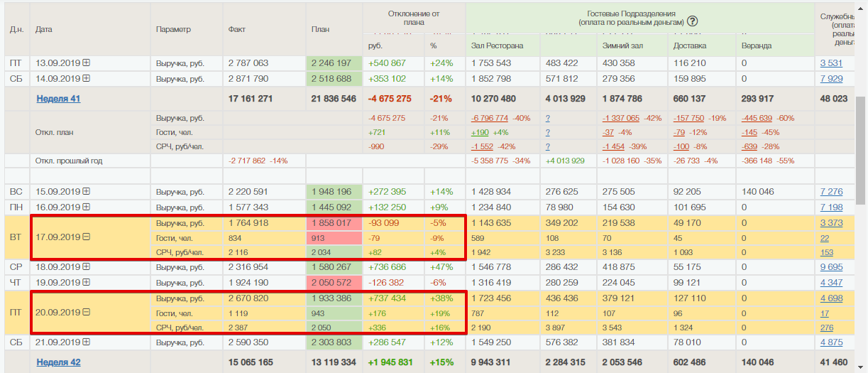Click the -1 337 065 winter hall link
This screenshot has width=868, height=373.
(x=621, y=118)
